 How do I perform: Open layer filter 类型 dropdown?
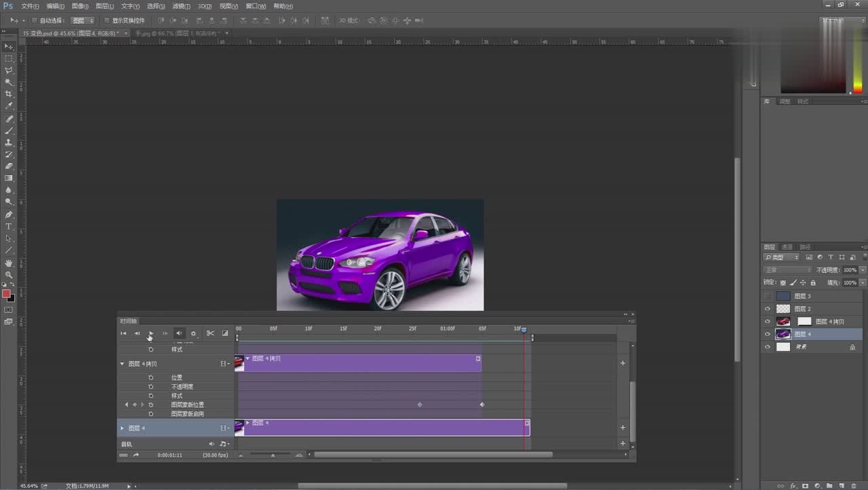coord(782,257)
